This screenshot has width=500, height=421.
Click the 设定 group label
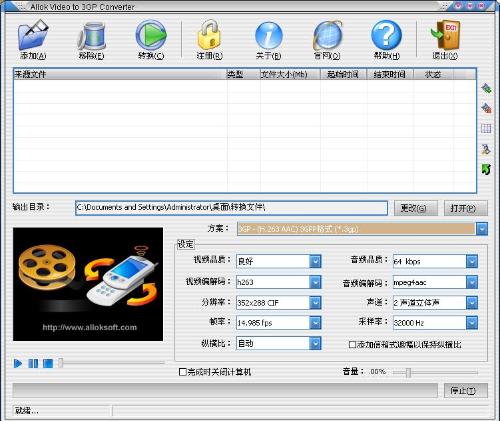point(185,244)
